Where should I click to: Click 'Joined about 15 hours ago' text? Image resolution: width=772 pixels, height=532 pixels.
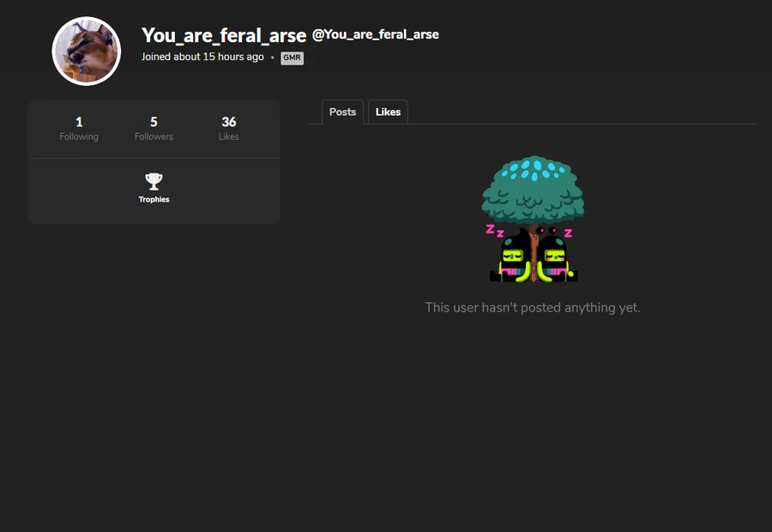coord(202,57)
